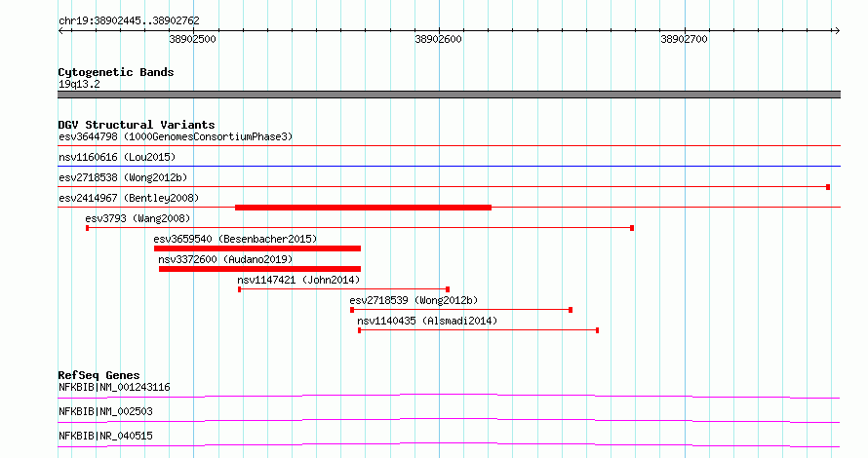
Task: Click the thick red esv2414967 Bentley2008 bar
Action: [363, 208]
